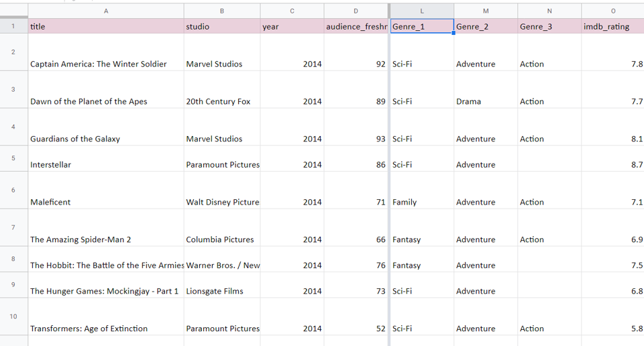
Task: Select the Drama cell in Genre_2
Action: click(x=486, y=89)
